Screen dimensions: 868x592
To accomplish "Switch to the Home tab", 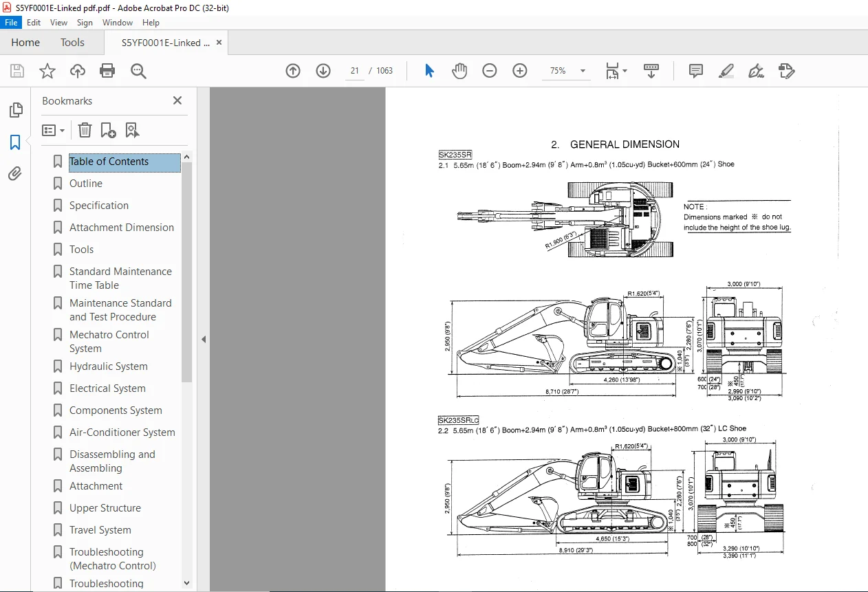I will point(25,43).
